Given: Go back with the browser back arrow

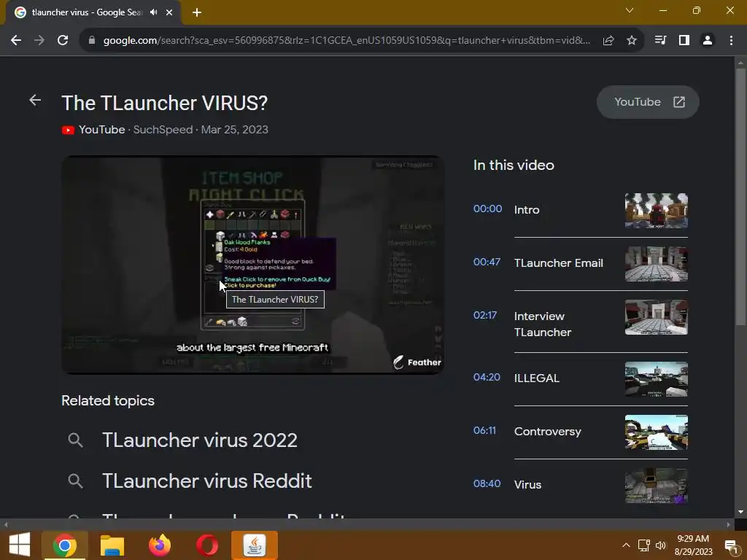Looking at the screenshot, I should point(16,41).
